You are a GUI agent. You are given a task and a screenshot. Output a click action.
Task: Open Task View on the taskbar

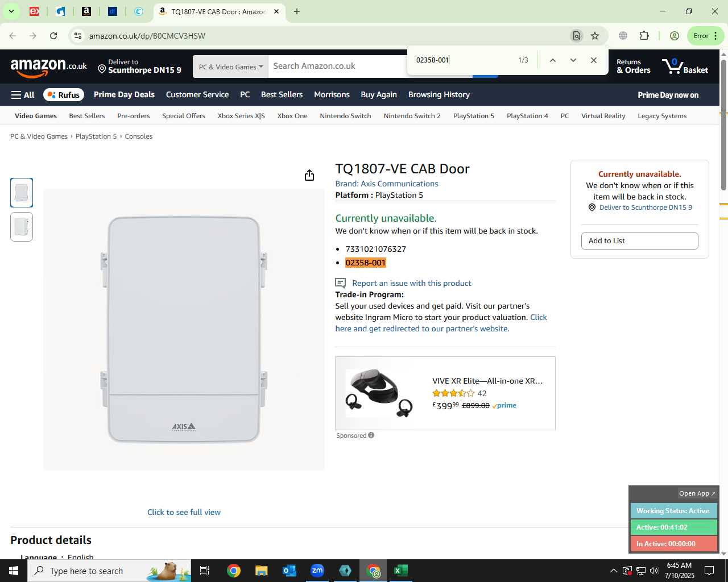tap(205, 571)
